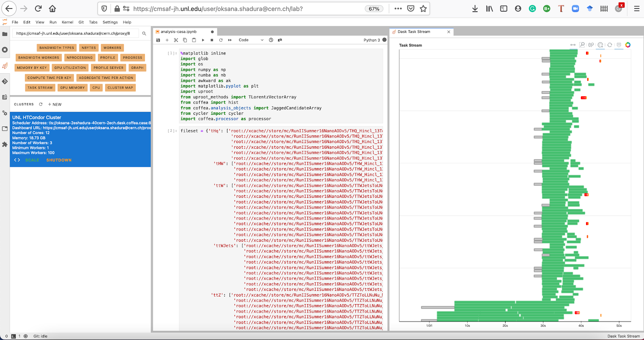The width and height of the screenshot is (644, 340).
Task: Click the clock icon in notebook toolbar
Action: point(271,40)
